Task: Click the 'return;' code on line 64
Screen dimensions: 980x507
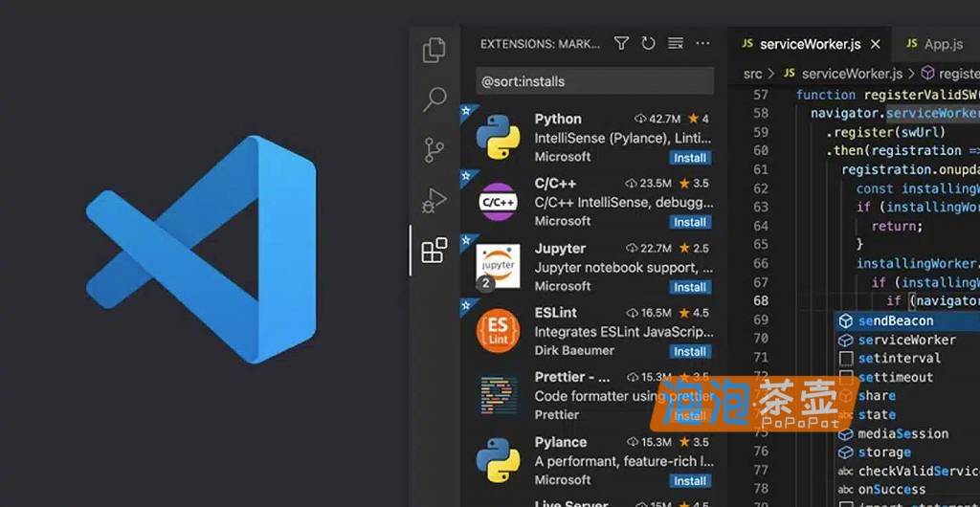Action: pos(897,226)
